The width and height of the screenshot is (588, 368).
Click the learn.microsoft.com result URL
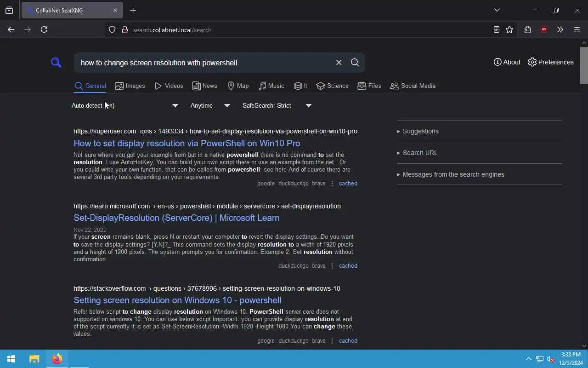point(207,206)
